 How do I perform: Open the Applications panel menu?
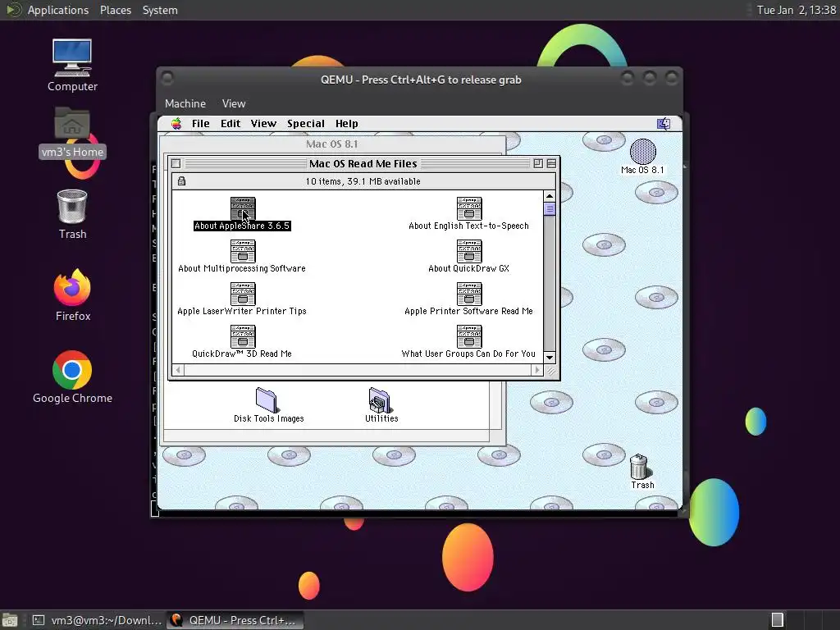(58, 10)
